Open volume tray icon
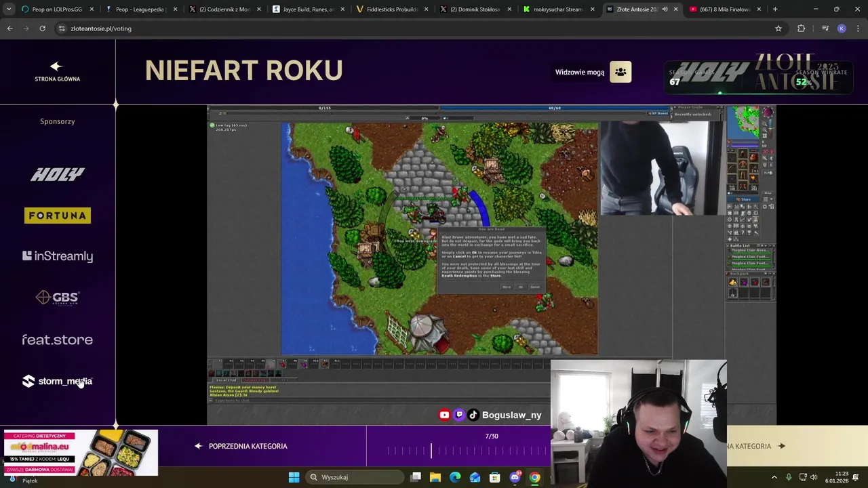 [x=814, y=477]
